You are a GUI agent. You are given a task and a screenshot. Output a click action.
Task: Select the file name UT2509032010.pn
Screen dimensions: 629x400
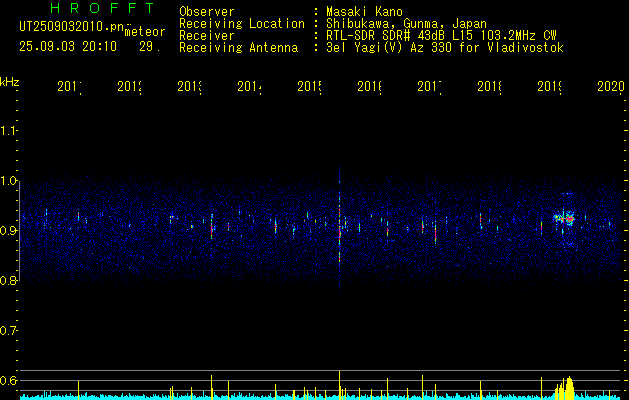pyautogui.click(x=71, y=27)
